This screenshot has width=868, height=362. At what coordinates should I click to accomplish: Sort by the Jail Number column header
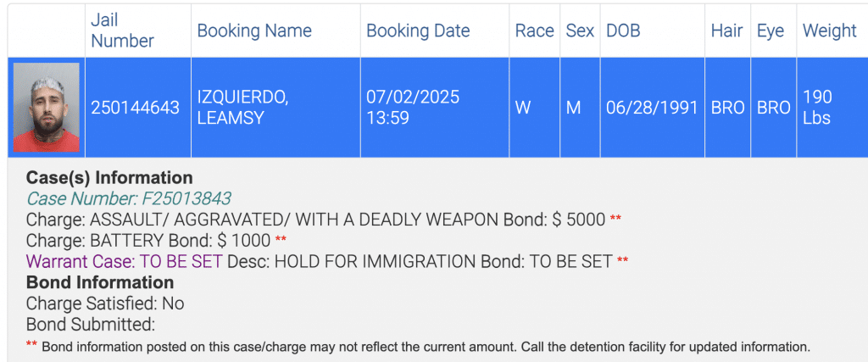tap(122, 31)
